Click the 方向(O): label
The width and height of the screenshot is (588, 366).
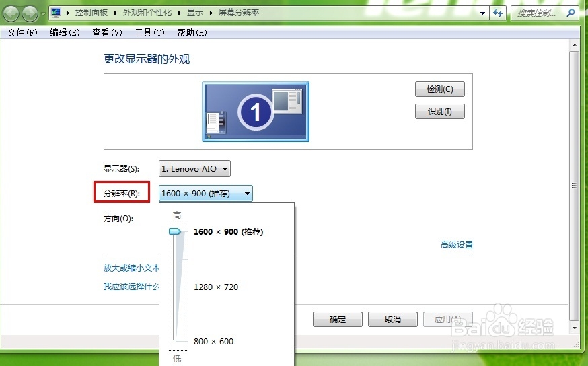click(x=118, y=219)
